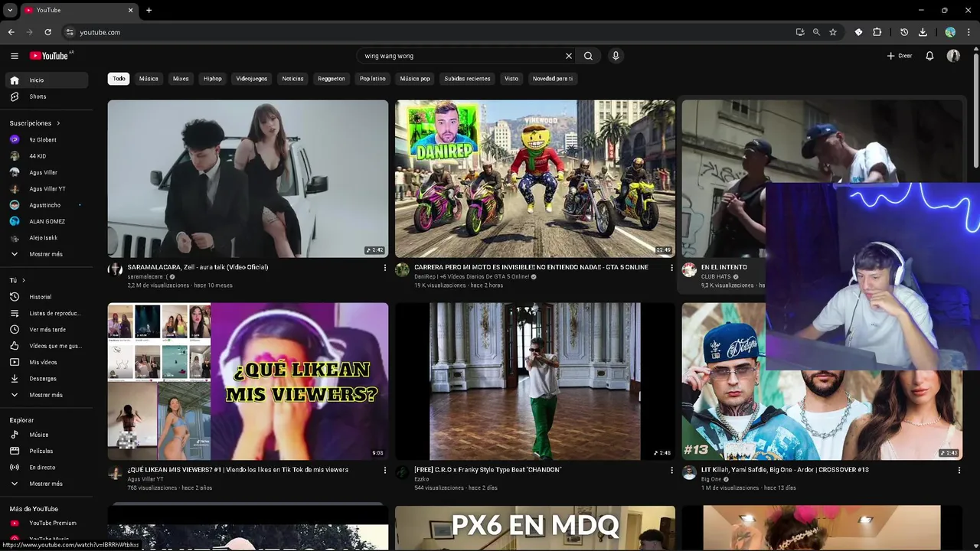Open Historial
Screen dimensions: 980x551
tap(47, 297)
